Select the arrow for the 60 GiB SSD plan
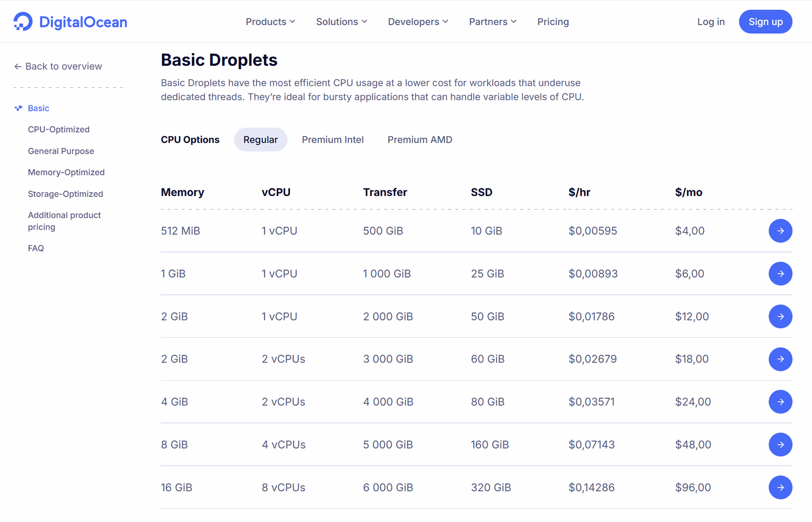Viewport: 812px width, 522px height. click(780, 359)
